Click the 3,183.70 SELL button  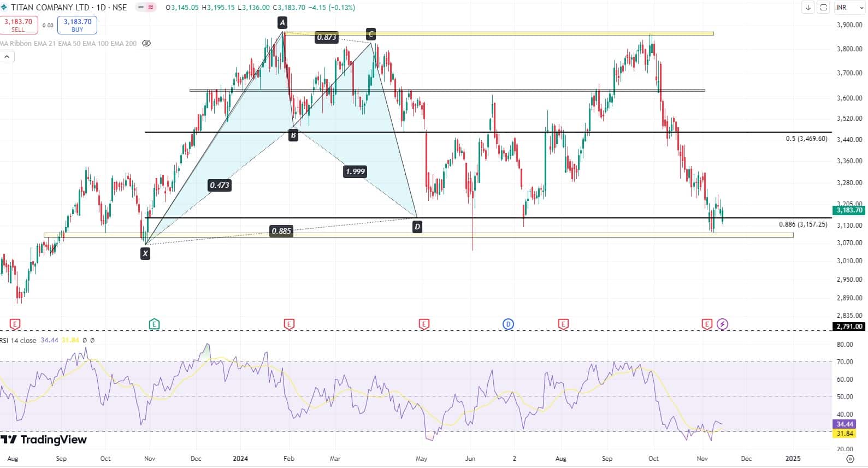point(18,25)
